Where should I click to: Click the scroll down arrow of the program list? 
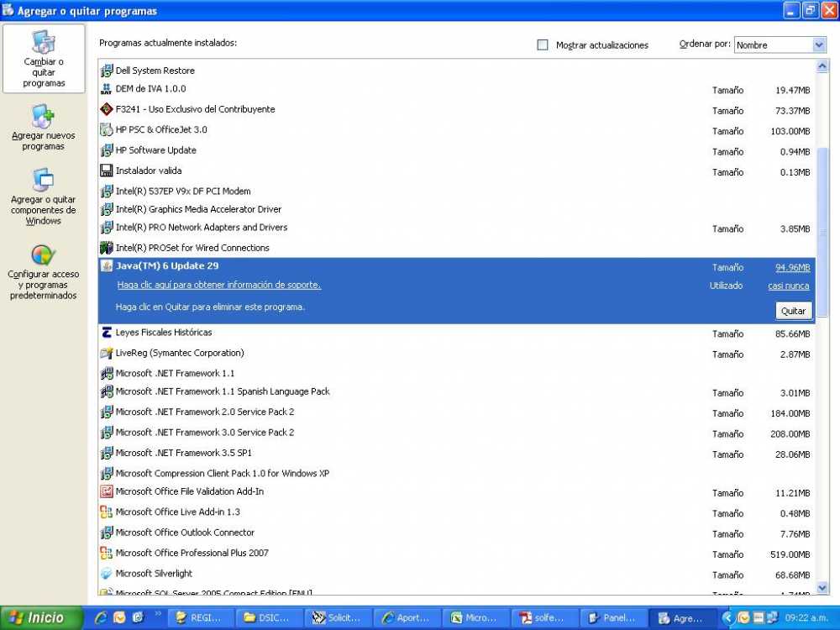click(x=822, y=588)
